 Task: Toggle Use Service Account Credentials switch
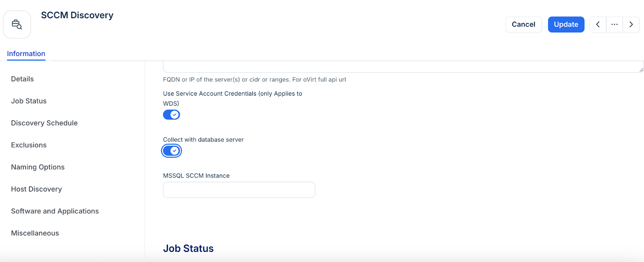click(171, 115)
